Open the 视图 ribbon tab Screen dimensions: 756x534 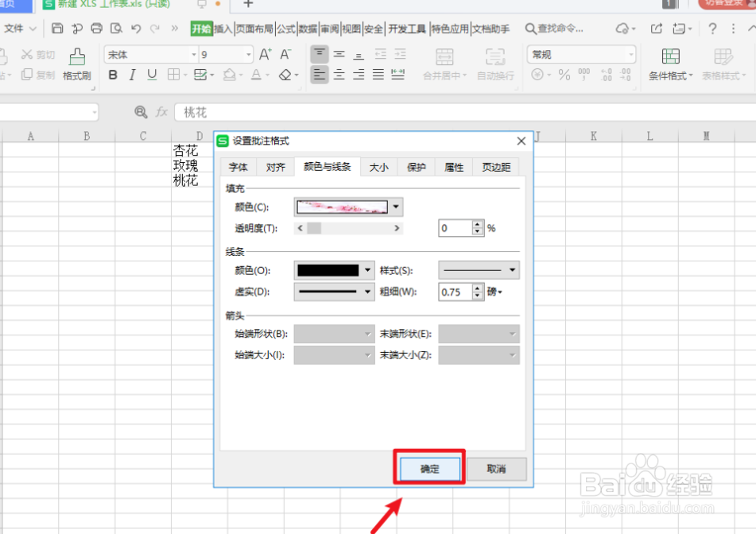coord(351,29)
